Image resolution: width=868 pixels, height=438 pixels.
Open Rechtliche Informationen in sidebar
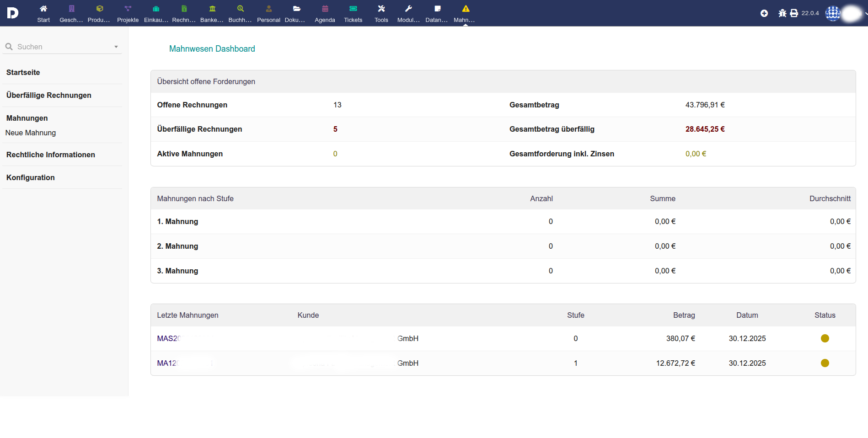tap(51, 155)
